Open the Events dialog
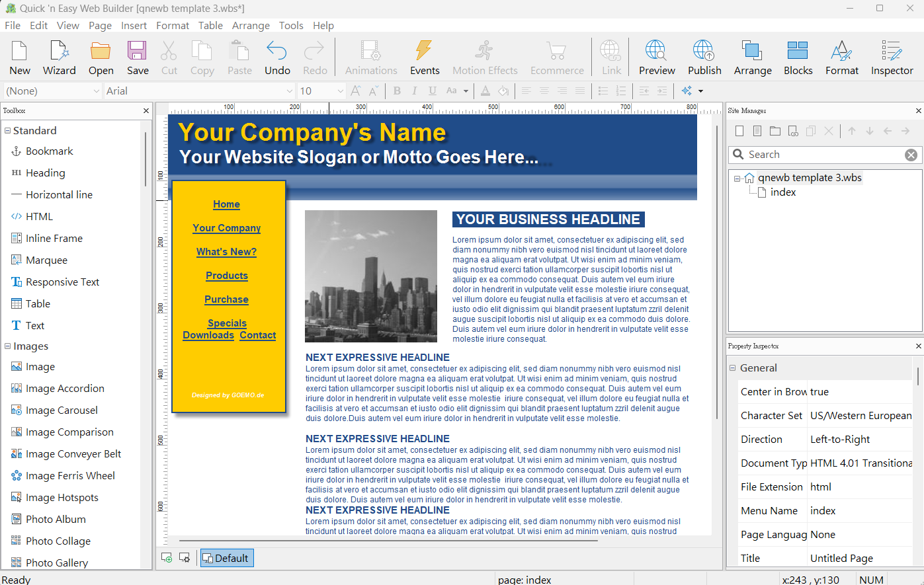924x585 pixels. [424, 58]
